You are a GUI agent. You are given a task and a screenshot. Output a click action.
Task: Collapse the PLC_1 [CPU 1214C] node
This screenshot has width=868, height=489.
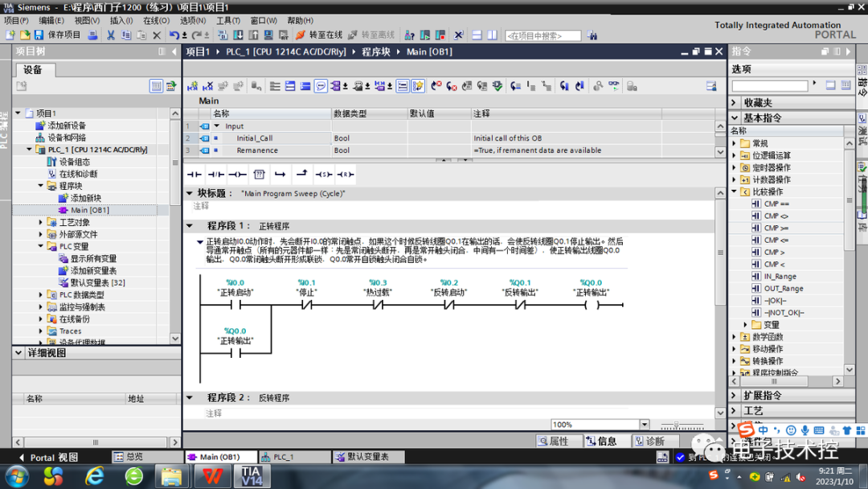point(30,150)
